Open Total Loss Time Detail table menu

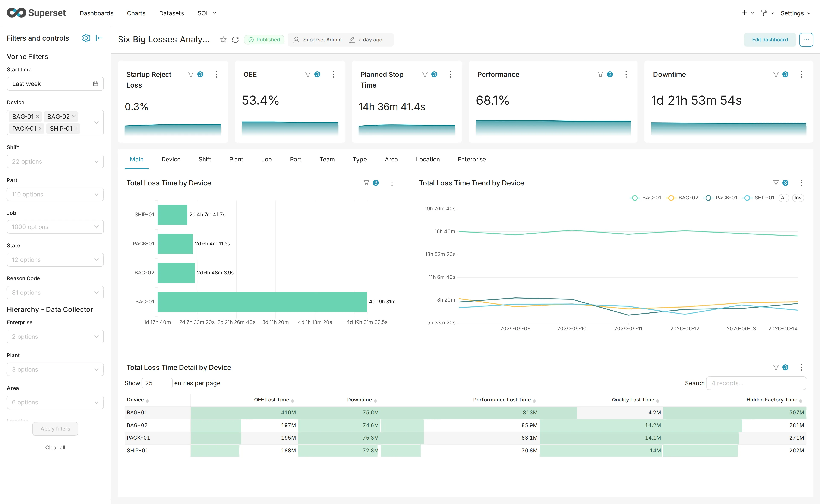pyautogui.click(x=802, y=367)
